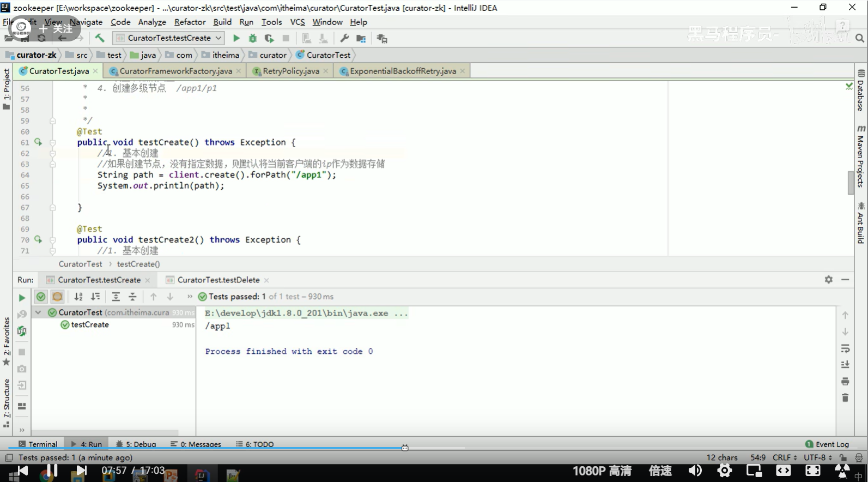Toggle soft-wrap in the console output
The image size is (868, 482).
click(x=845, y=348)
